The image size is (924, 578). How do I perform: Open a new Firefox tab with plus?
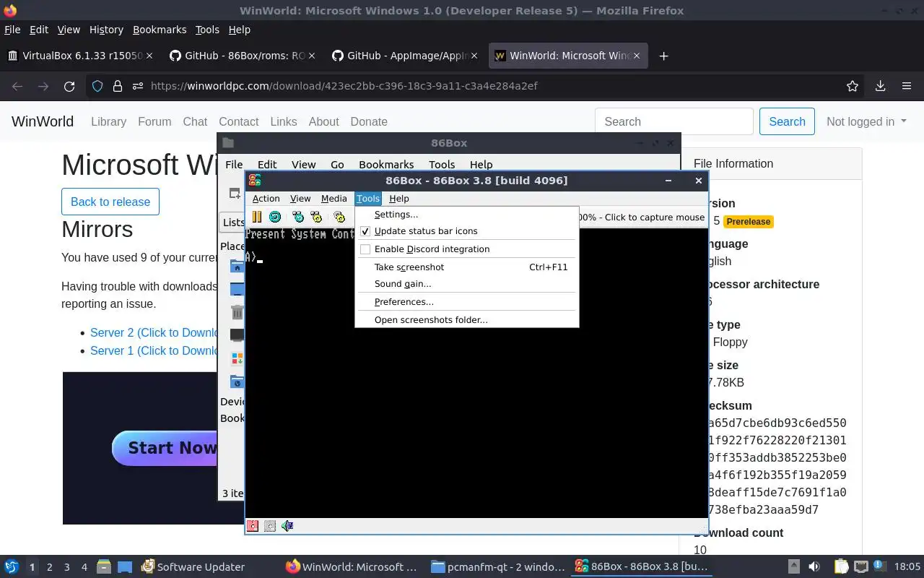tap(663, 56)
